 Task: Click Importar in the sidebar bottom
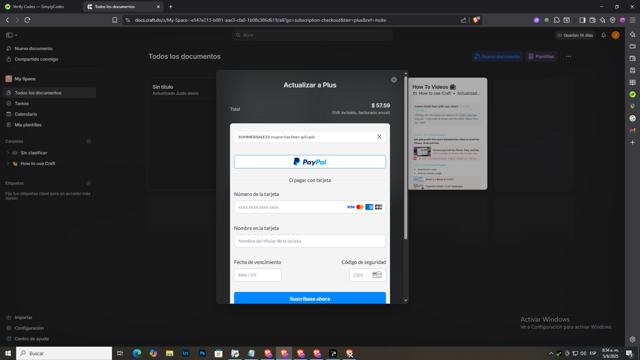pyautogui.click(x=23, y=317)
